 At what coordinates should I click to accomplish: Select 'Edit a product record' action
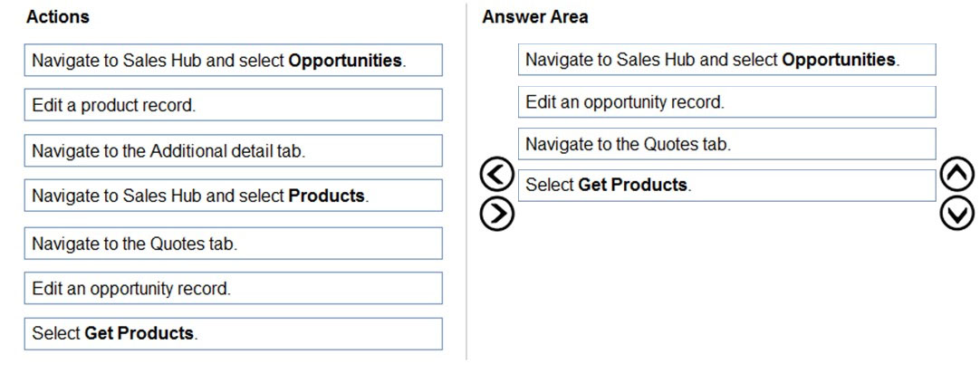point(233,105)
